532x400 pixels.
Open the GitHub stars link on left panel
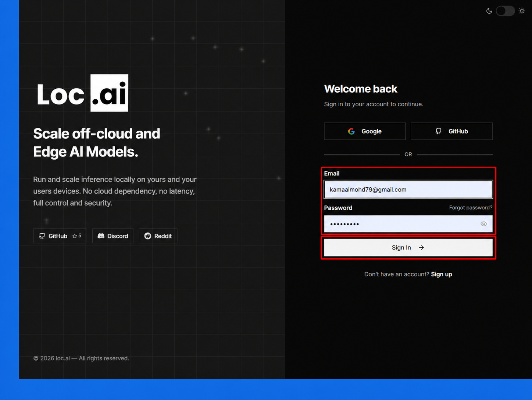click(60, 236)
